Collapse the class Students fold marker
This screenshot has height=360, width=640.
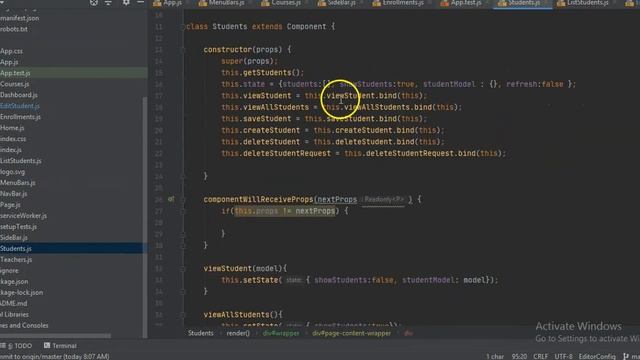click(183, 27)
